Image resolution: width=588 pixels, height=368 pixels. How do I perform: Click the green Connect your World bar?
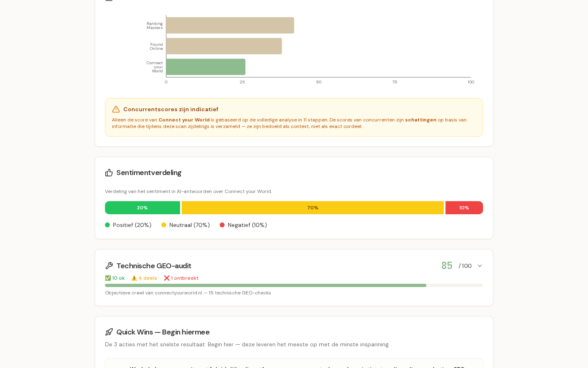pos(206,67)
